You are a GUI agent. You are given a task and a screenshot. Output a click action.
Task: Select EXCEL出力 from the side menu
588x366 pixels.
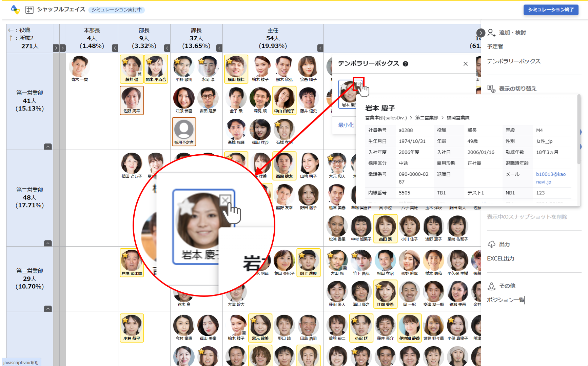[x=501, y=258]
